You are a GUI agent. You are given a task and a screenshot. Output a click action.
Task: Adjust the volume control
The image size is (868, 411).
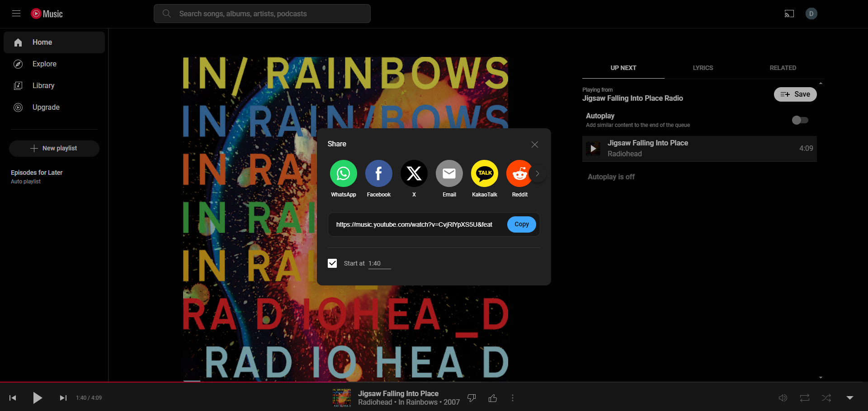[x=783, y=398]
